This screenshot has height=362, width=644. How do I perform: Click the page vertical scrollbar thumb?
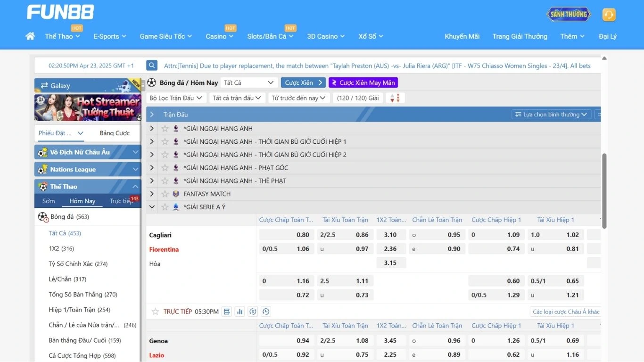pyautogui.click(x=604, y=191)
